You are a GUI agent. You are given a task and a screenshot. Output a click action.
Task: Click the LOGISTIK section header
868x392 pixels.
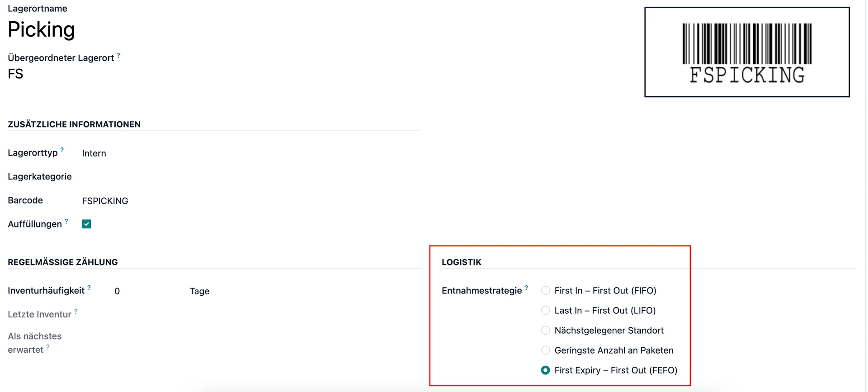tap(461, 262)
